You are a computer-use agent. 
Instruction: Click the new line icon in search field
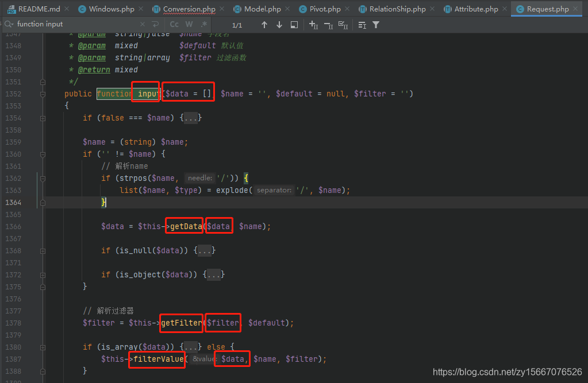point(155,24)
